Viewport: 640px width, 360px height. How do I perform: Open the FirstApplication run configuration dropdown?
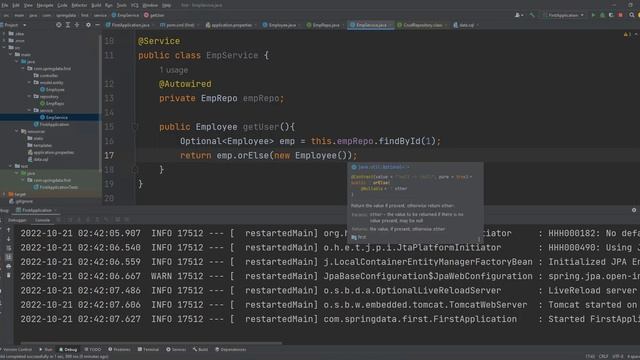[x=563, y=15]
